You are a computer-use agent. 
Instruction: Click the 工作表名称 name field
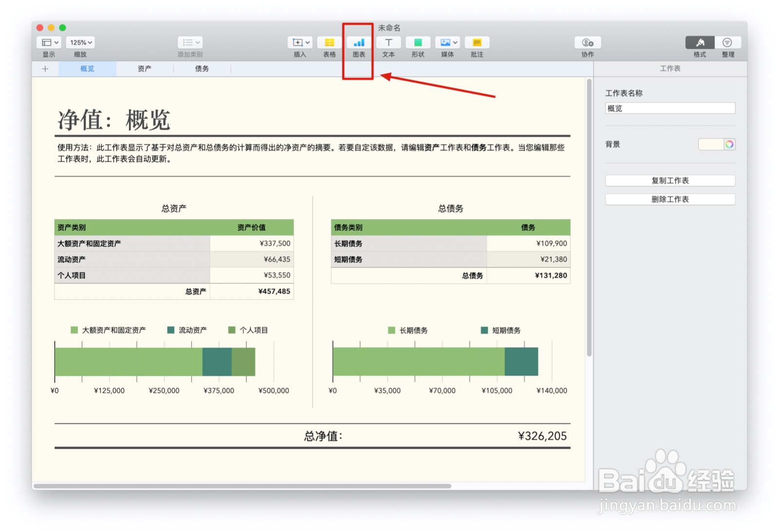point(670,108)
